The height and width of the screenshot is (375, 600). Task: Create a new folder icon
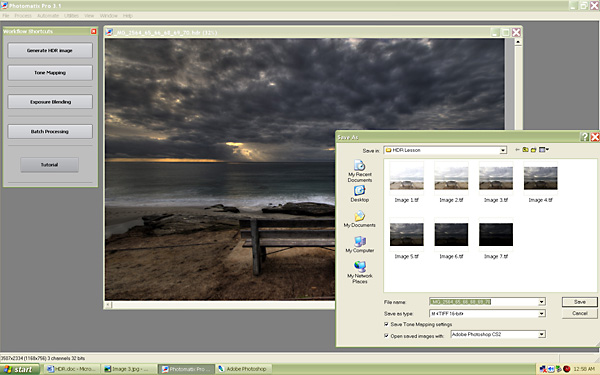[533, 150]
